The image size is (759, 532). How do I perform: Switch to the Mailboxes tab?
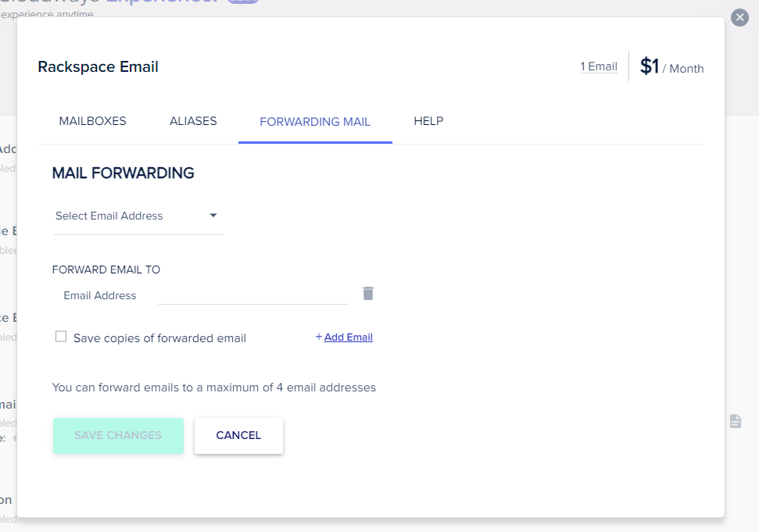coord(92,121)
